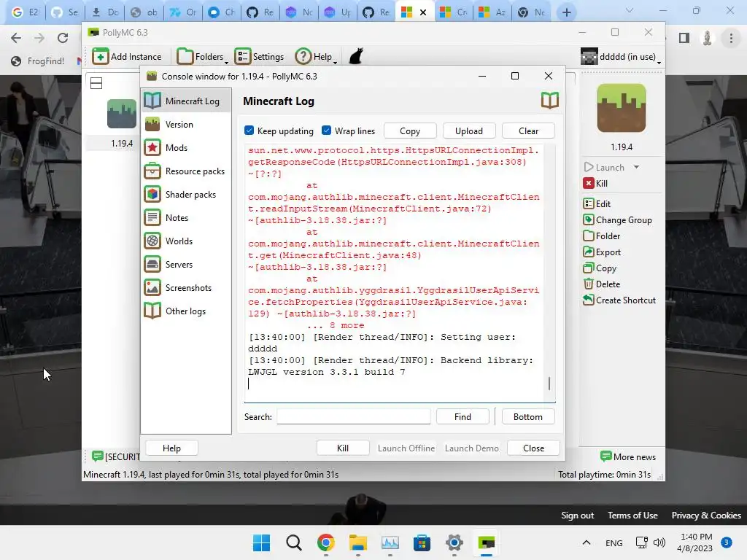Screen dimensions: 747x560
Task: Reload the browser page
Action: [x=63, y=38]
